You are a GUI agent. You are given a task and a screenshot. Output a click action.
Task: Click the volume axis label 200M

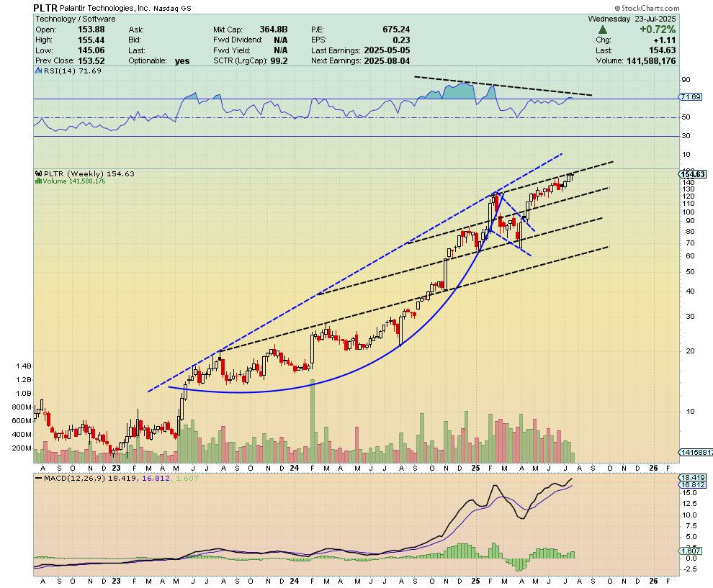coord(22,448)
